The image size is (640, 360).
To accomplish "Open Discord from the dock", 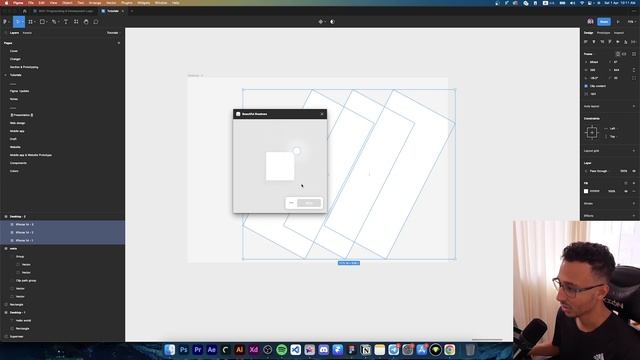I will [x=324, y=350].
